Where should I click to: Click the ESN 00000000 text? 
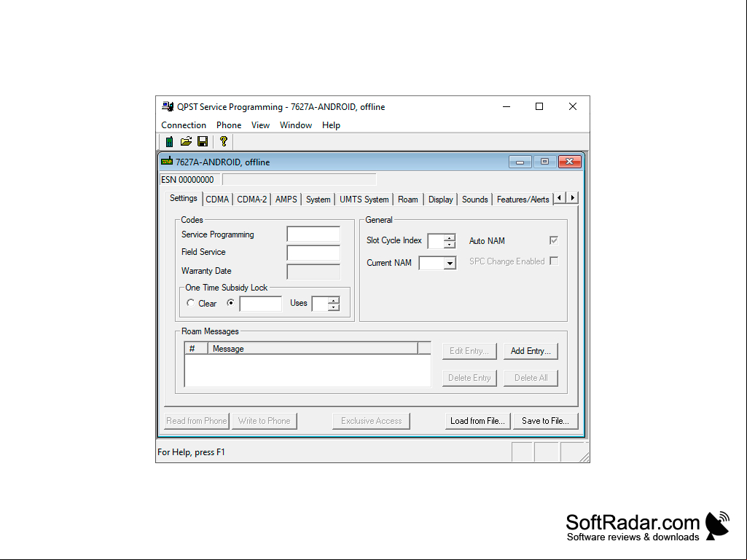[x=187, y=180]
